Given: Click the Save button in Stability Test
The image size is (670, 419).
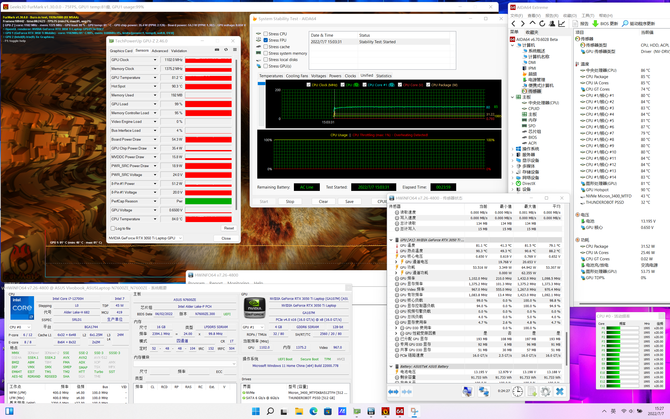Looking at the screenshot, I should (349, 201).
